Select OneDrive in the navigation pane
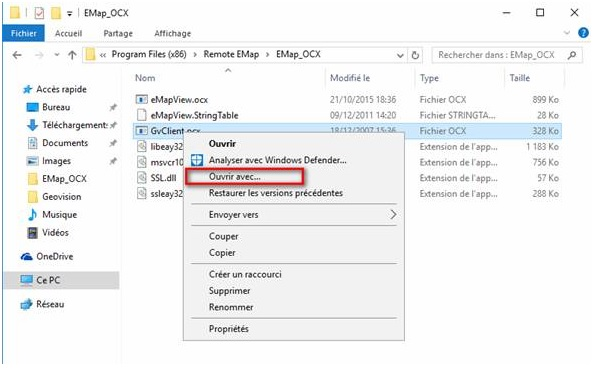616x375 pixels. 55,256
